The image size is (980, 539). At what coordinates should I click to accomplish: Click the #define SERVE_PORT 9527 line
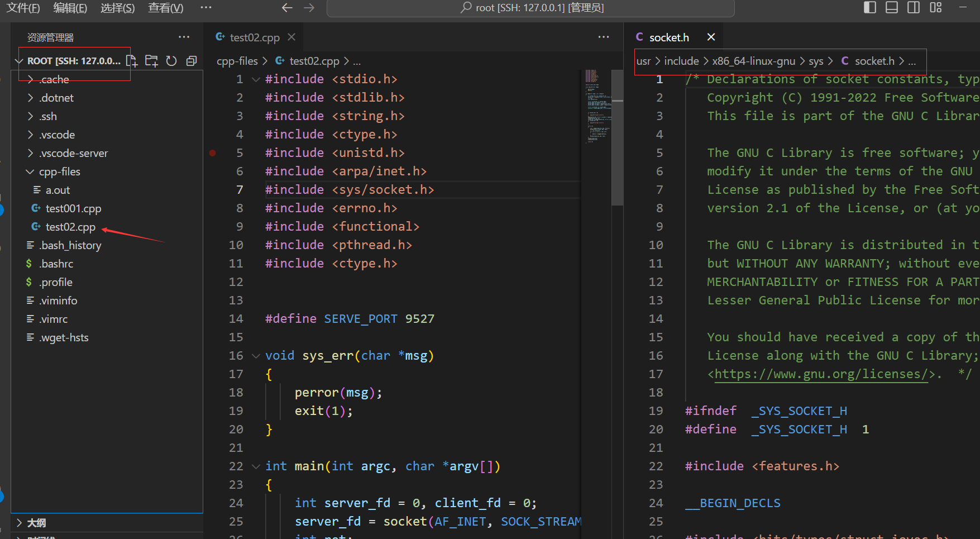(x=350, y=319)
